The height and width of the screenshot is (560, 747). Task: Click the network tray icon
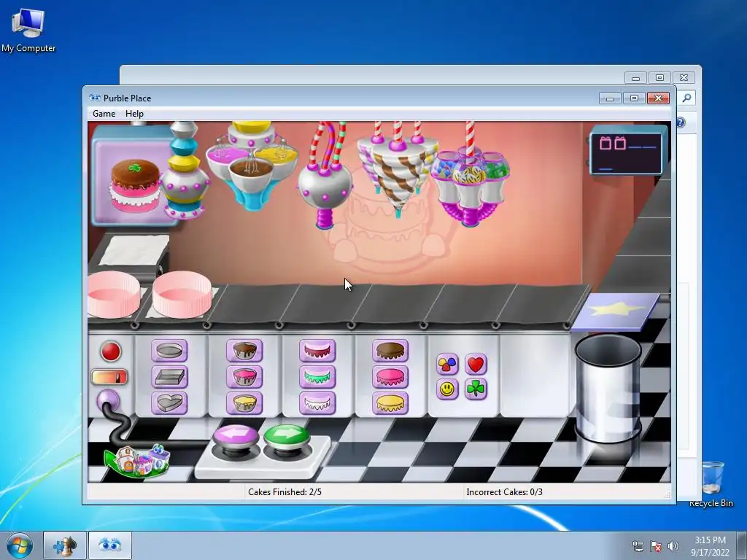click(x=638, y=546)
